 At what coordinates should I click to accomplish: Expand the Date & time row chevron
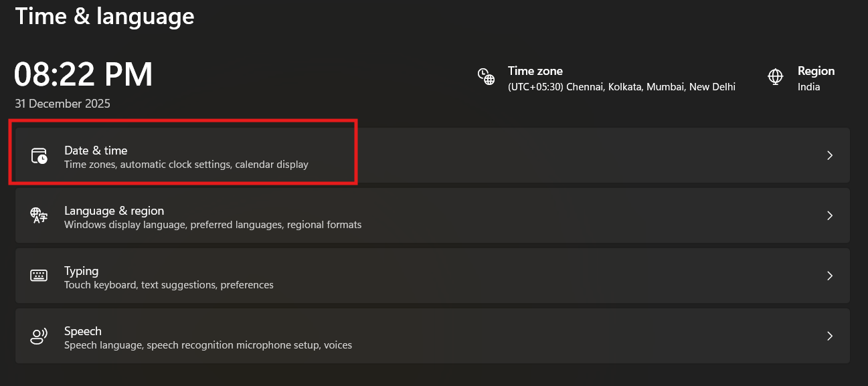point(830,155)
